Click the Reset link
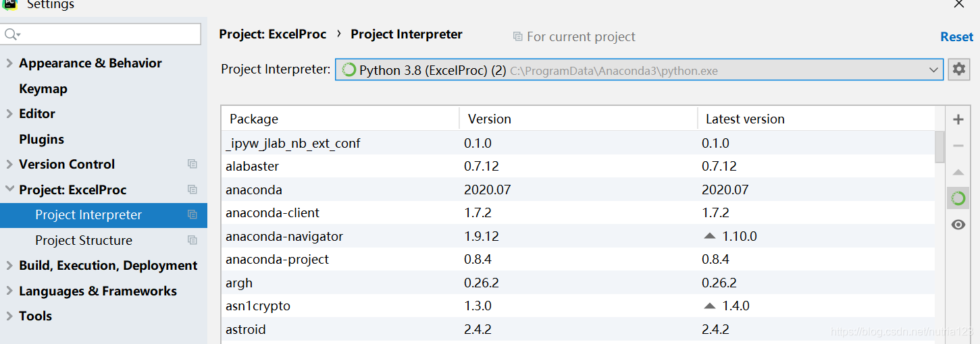 [x=956, y=37]
